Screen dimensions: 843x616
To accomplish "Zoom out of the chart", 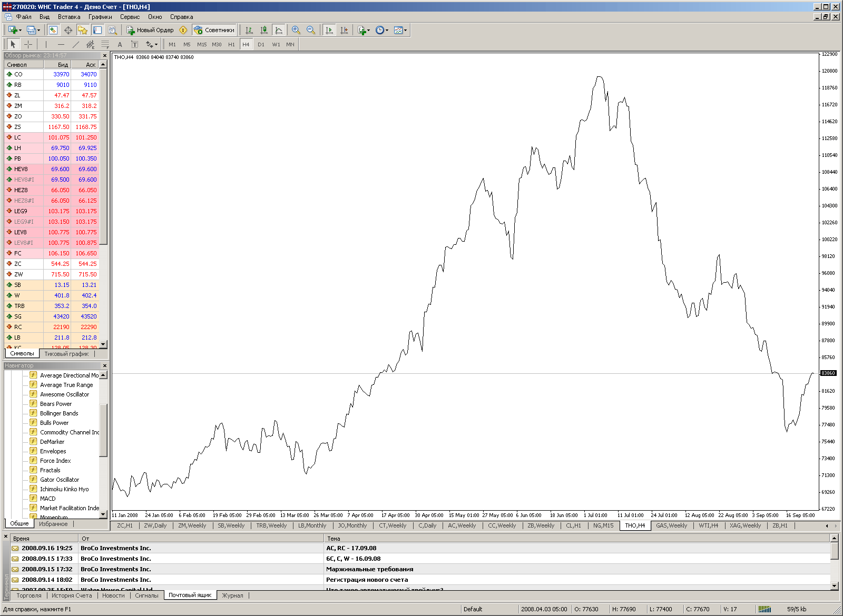I will pyautogui.click(x=311, y=30).
